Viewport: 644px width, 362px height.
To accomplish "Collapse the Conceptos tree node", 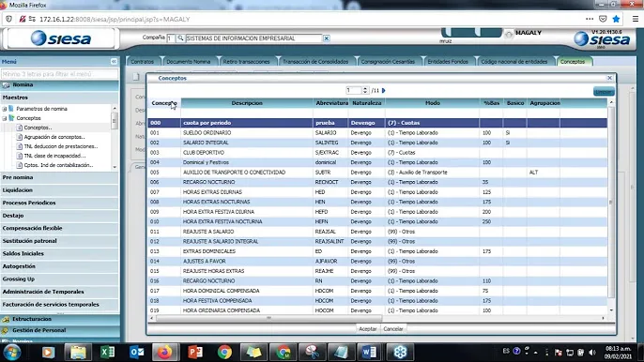I will point(5,118).
